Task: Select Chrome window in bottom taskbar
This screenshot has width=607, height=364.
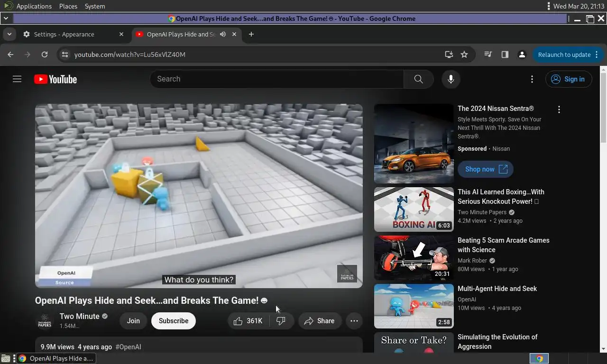Action: (x=56, y=358)
